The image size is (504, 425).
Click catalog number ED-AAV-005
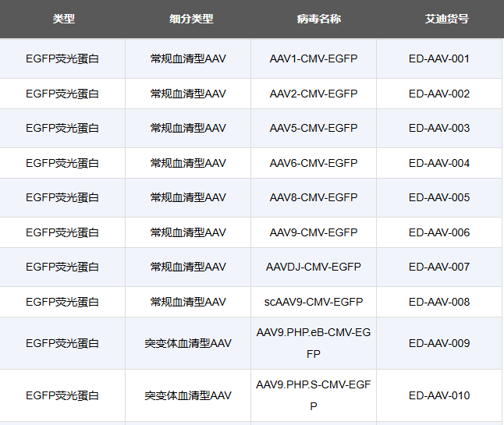coord(439,197)
